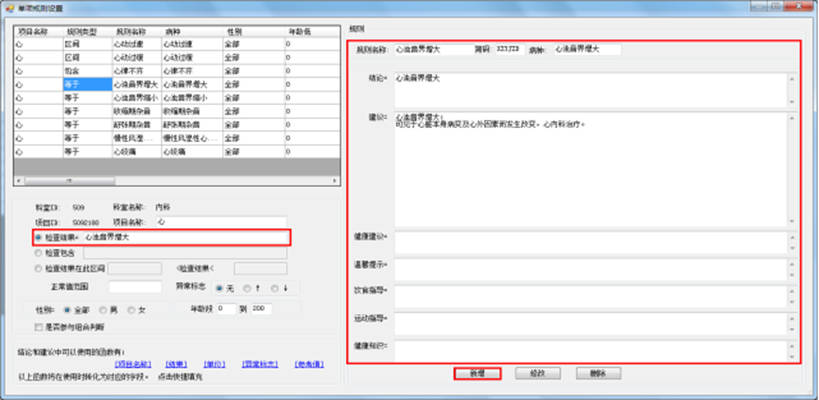Screen dimensions: 819x400
Task: Select the 检查包含 radio option
Action: coord(38,253)
